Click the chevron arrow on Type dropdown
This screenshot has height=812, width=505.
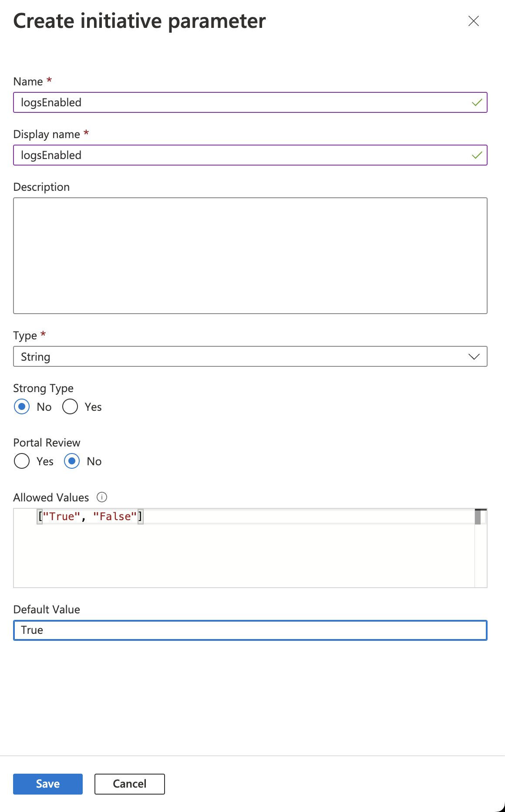pyautogui.click(x=474, y=357)
